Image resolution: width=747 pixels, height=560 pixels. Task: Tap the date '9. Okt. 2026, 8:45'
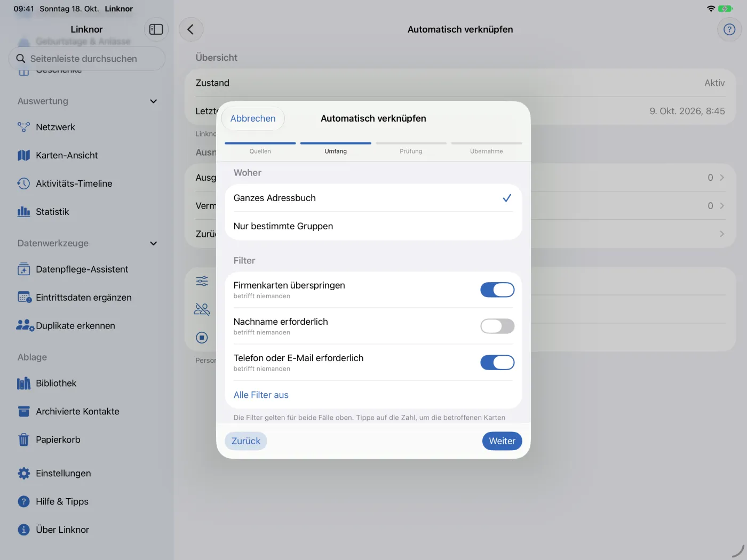687,111
